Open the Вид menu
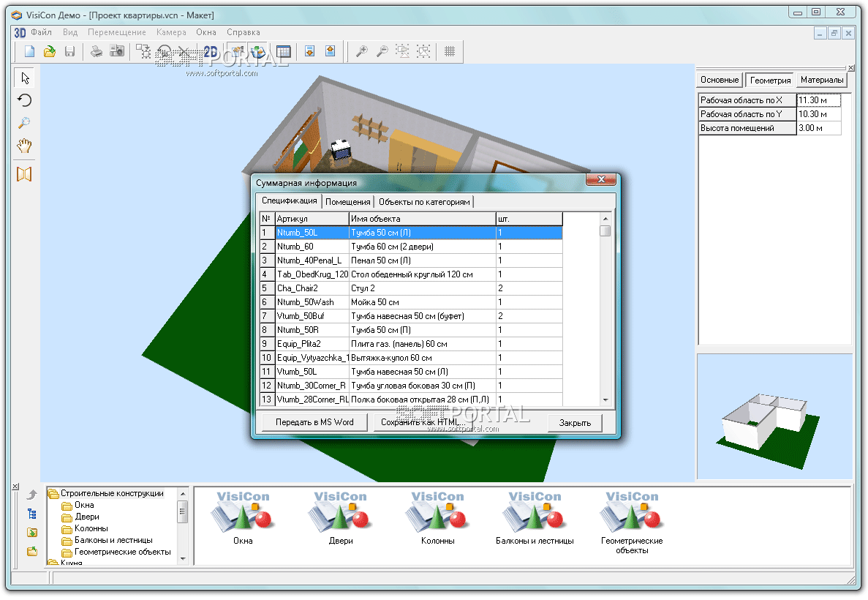This screenshot has width=868, height=600. point(70,32)
